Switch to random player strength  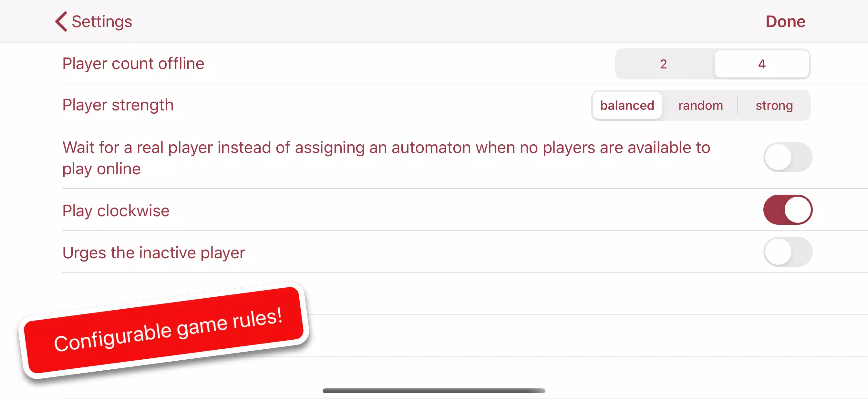pos(700,105)
